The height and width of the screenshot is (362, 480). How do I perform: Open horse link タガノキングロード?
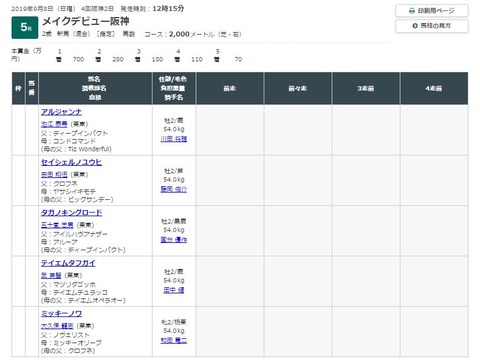click(71, 213)
